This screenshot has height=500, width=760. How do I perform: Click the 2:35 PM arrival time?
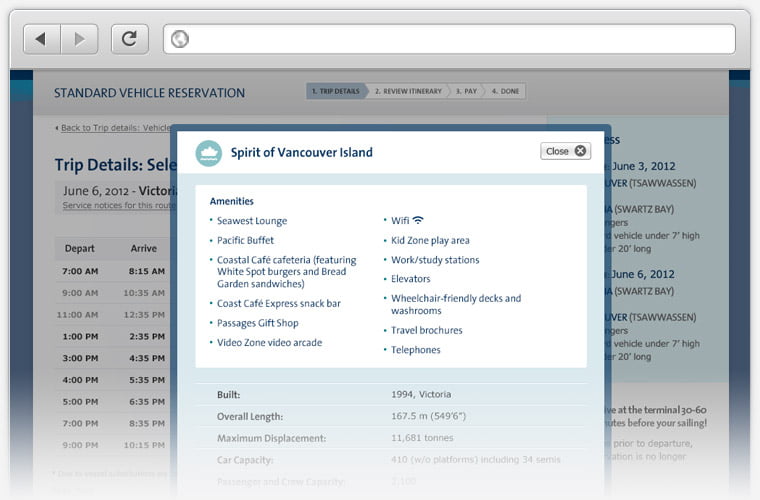[x=147, y=337]
